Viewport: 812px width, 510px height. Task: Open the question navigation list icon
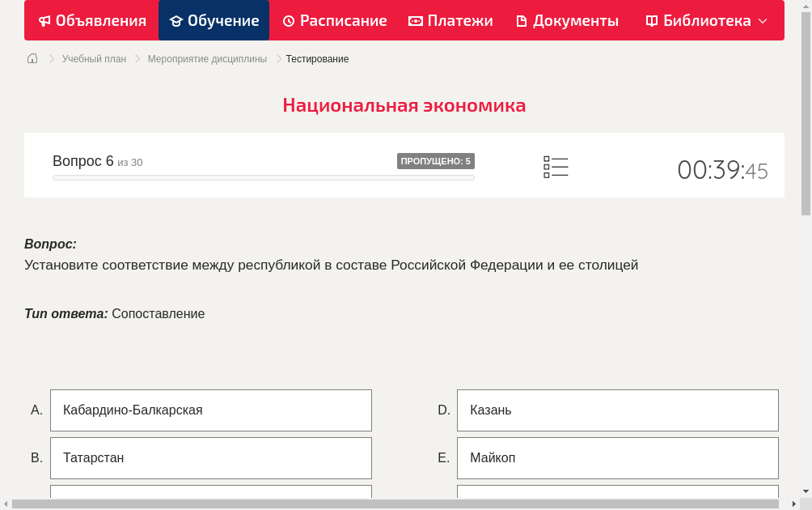pos(556,167)
